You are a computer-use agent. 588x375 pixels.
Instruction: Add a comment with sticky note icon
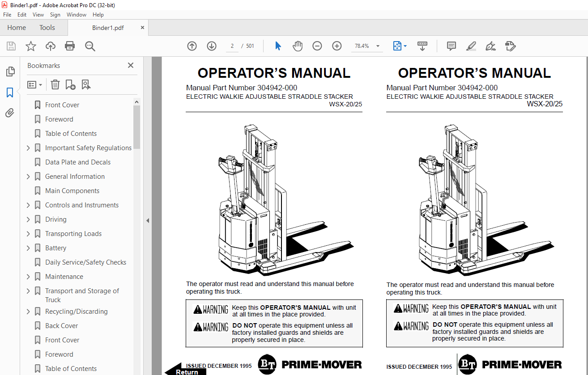[452, 46]
